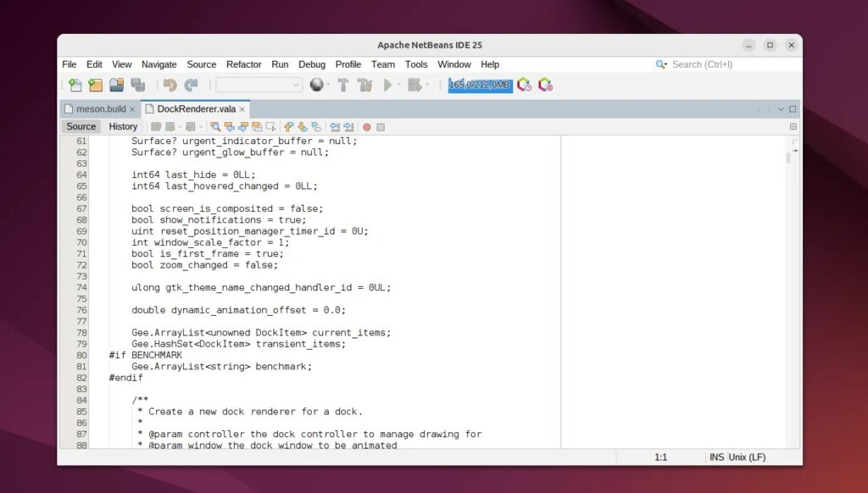Viewport: 868px width, 493px height.
Task: Click the Save All toolbar icon
Action: point(138,85)
